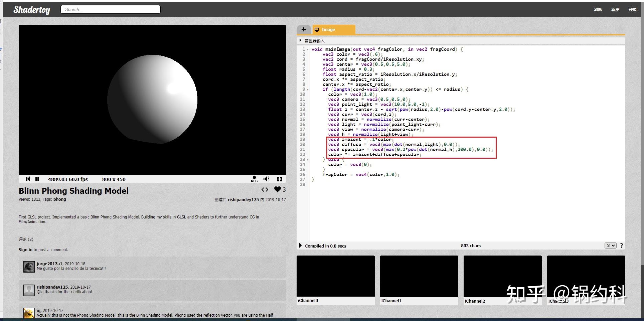
Task: Rewind the shader to start
Action: click(28, 179)
